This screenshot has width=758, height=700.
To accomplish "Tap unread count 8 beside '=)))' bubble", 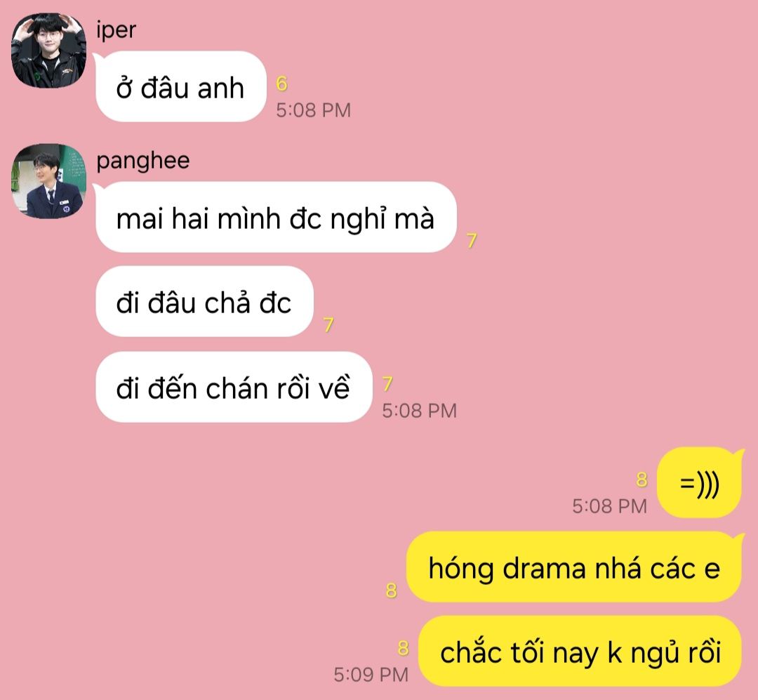I will pos(641,480).
